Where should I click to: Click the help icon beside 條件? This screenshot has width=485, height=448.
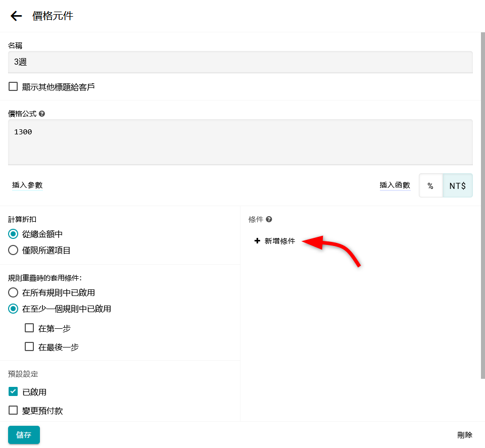(x=269, y=219)
